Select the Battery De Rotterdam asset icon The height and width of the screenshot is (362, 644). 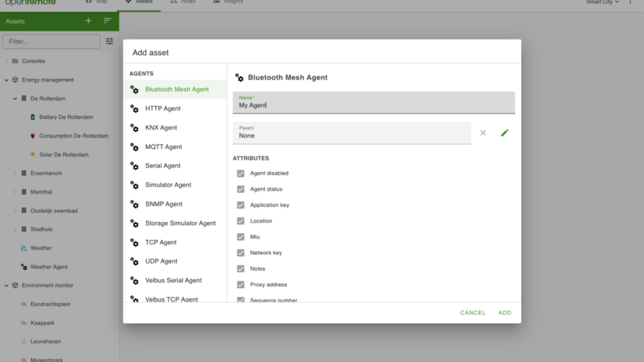[33, 117]
